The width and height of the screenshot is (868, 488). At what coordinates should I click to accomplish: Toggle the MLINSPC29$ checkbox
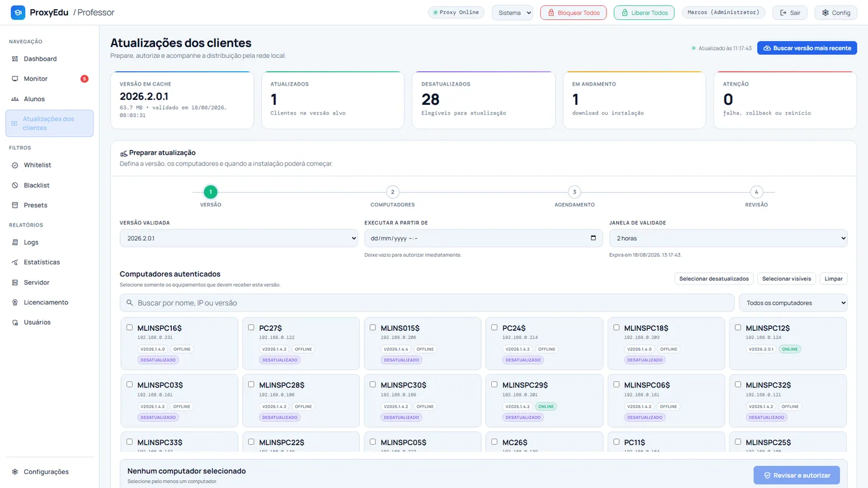(494, 384)
